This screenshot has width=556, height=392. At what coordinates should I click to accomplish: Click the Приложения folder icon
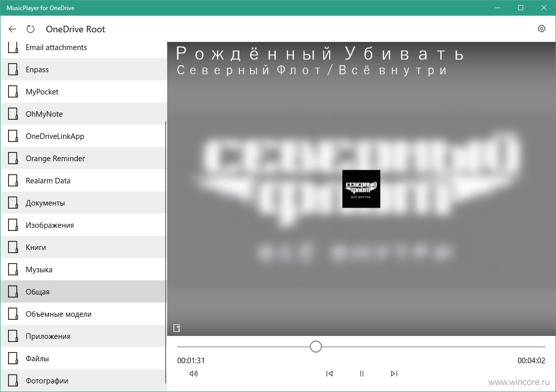pos(13,336)
